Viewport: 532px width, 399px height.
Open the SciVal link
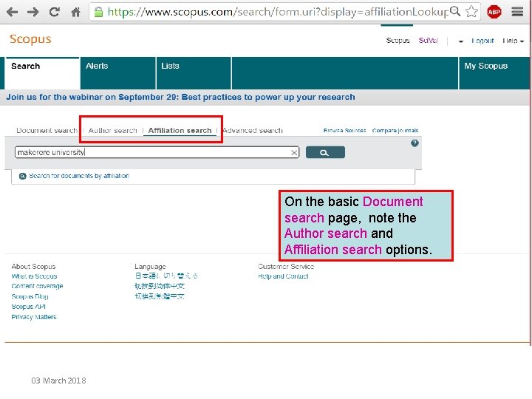click(x=429, y=41)
